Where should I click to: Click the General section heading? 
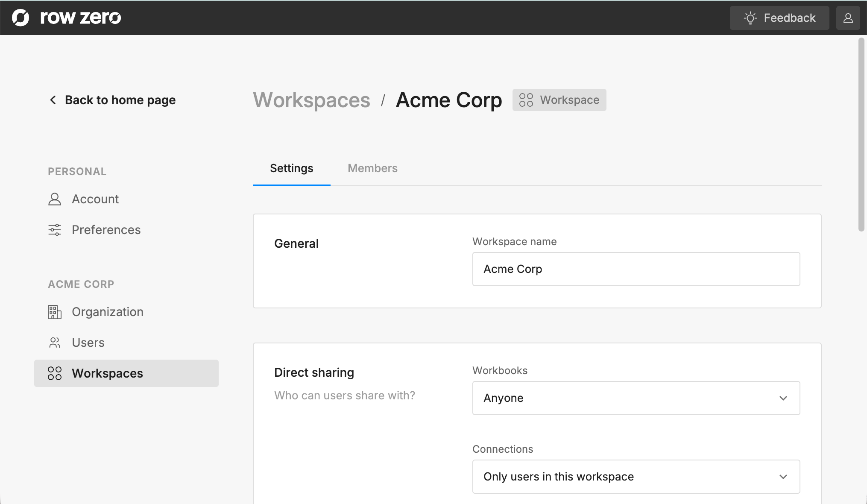point(296,243)
